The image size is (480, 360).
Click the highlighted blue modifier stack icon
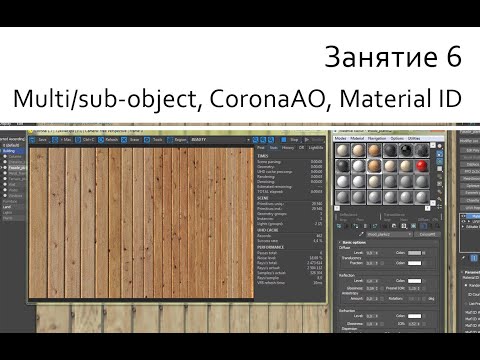474,258
